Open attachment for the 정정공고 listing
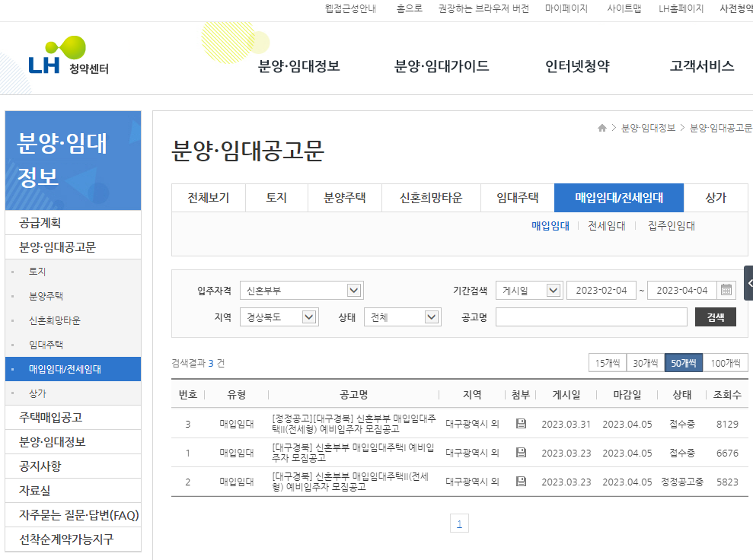753x560 pixels. point(521,424)
